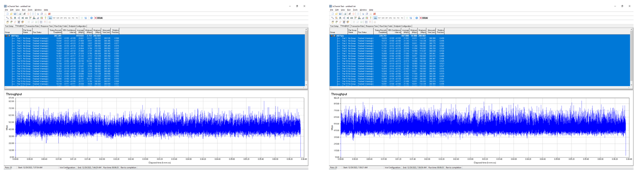Click the blue info icon in right window

click(x=417, y=18)
